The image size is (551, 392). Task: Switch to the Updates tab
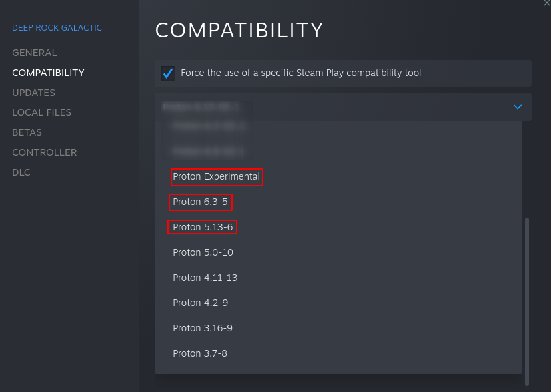(x=33, y=93)
